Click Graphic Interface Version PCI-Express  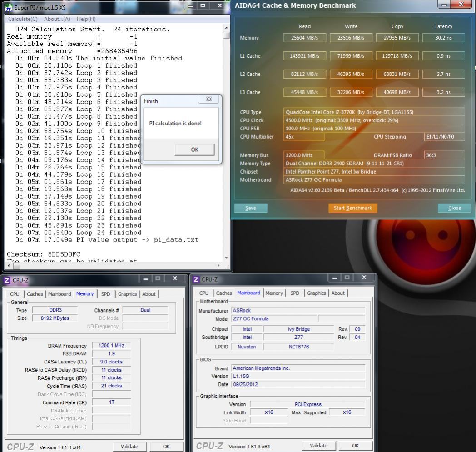coord(308,404)
